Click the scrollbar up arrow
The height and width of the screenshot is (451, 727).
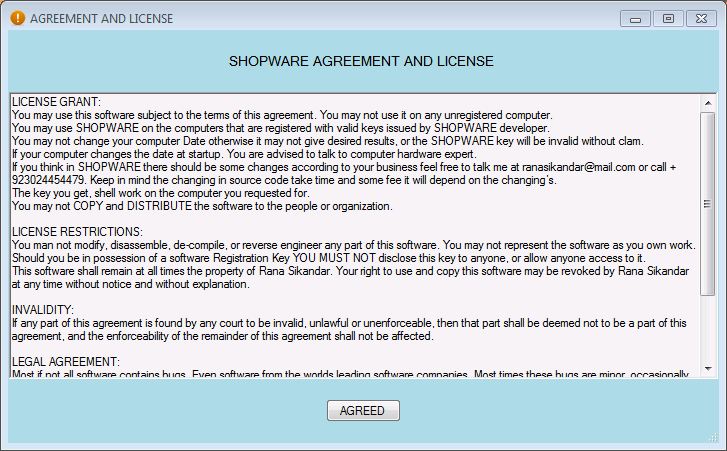point(708,103)
